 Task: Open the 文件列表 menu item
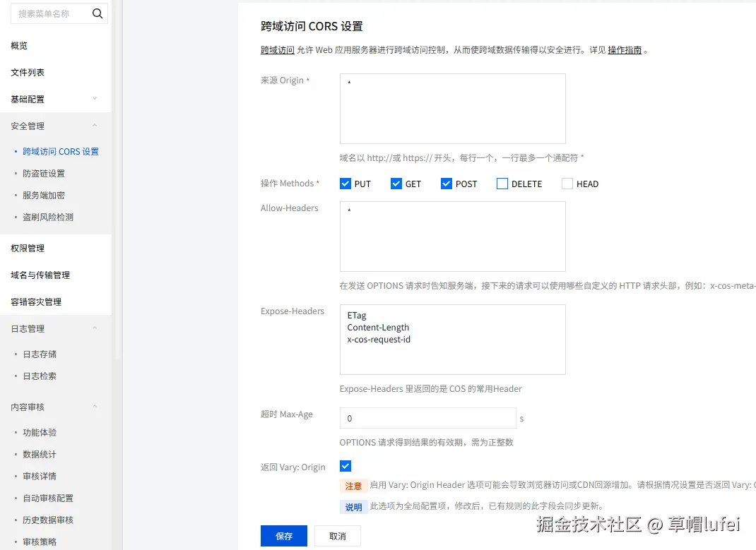click(28, 72)
